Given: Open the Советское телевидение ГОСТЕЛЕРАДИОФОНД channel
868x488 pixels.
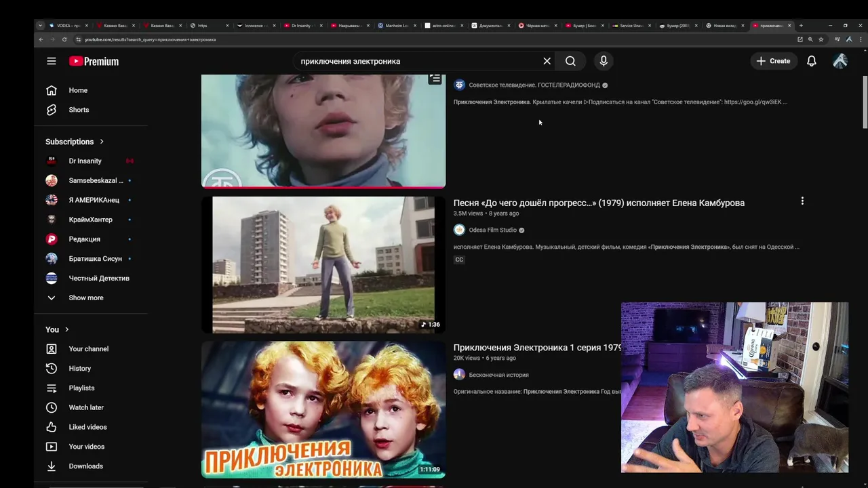Looking at the screenshot, I should point(534,85).
